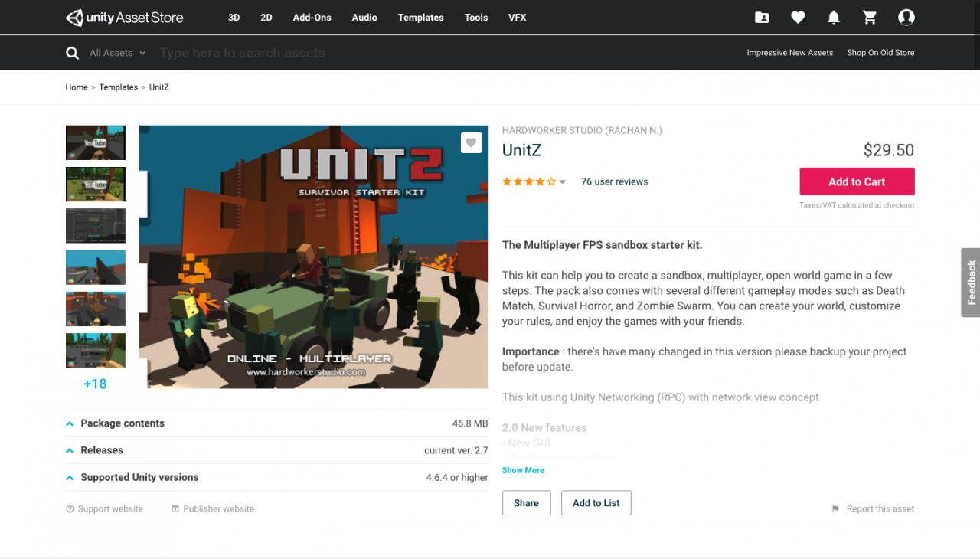Viewport: 980px width, 559px height.
Task: Select the sixth thumbnail above +18
Action: click(x=96, y=351)
